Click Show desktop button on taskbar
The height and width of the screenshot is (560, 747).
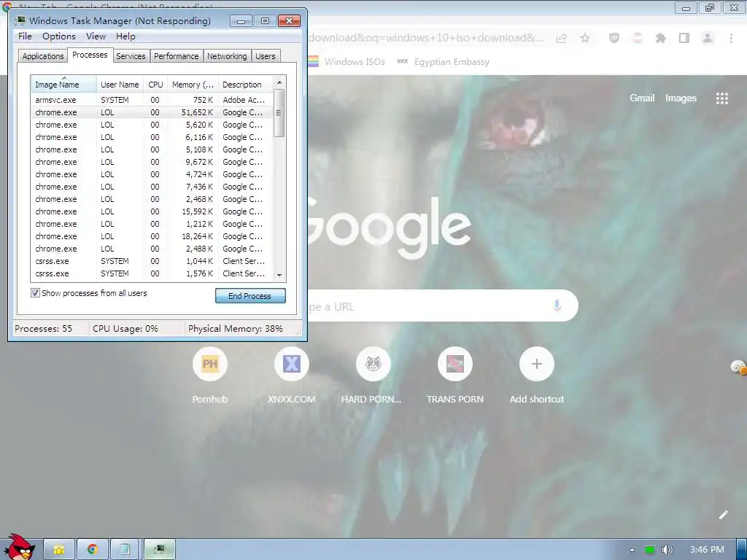pos(742,550)
